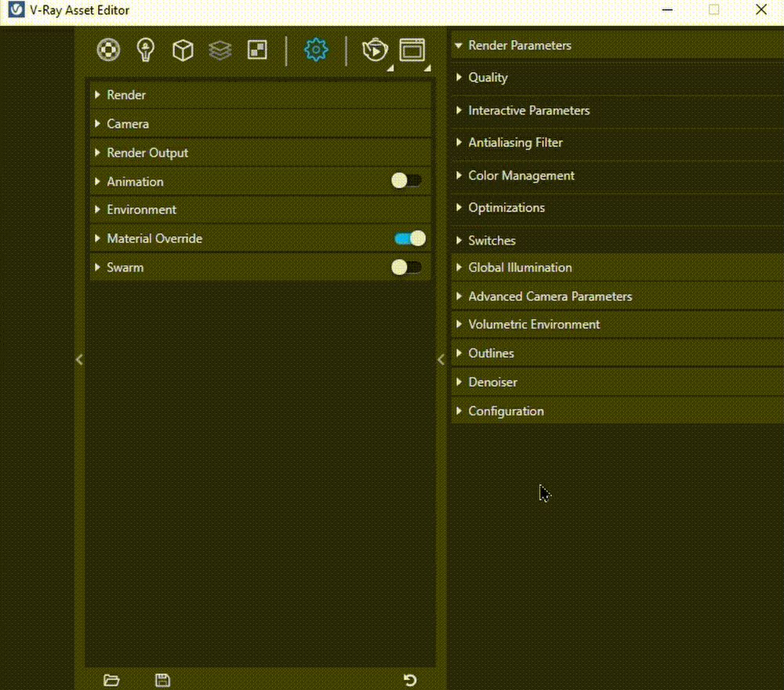Open the Materials category icon
This screenshot has width=784, height=690.
tap(108, 50)
